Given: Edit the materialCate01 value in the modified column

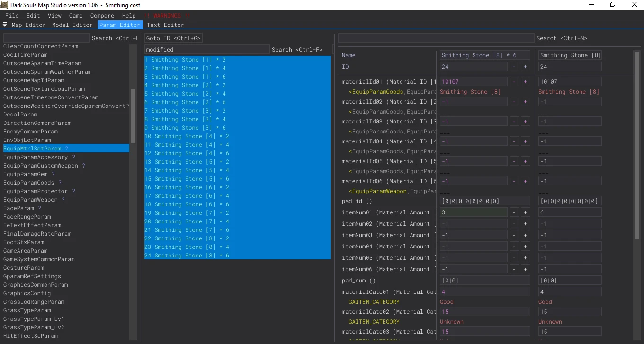Looking at the screenshot, I should [x=485, y=292].
